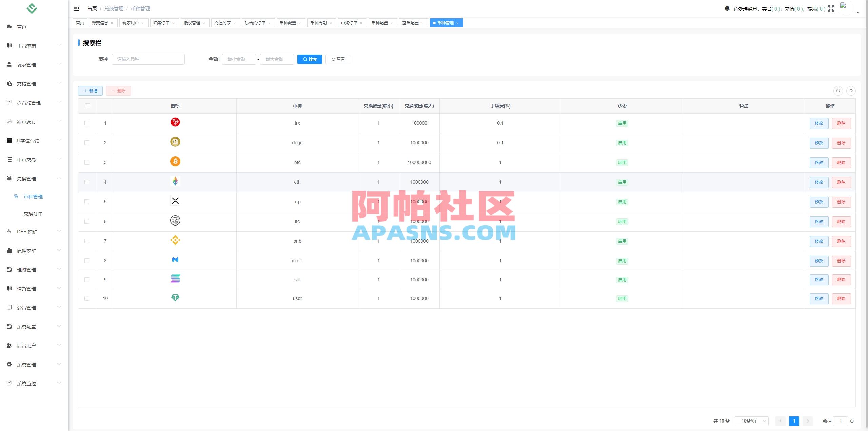
Task: Click the USDT Tether icon in row 10
Action: 175,298
